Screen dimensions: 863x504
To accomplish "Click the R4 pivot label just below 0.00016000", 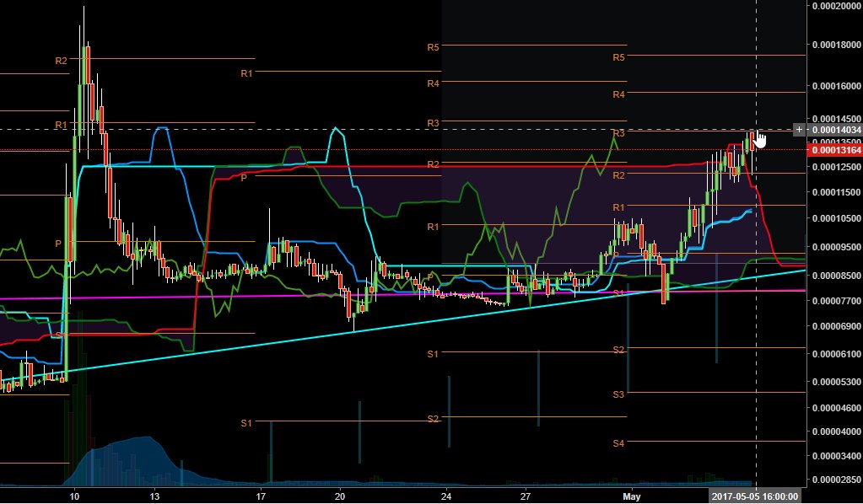I will point(618,94).
